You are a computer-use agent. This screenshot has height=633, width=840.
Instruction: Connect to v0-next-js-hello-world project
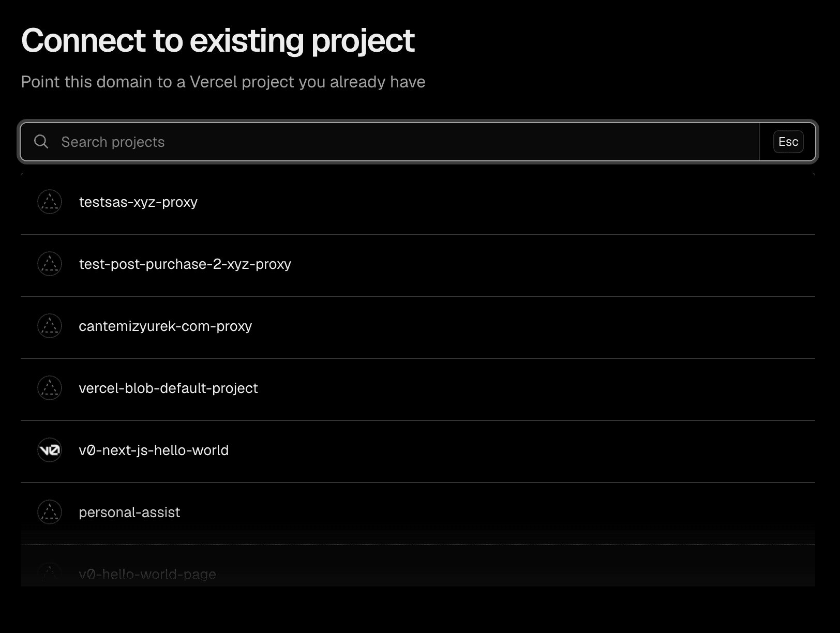[418, 451]
